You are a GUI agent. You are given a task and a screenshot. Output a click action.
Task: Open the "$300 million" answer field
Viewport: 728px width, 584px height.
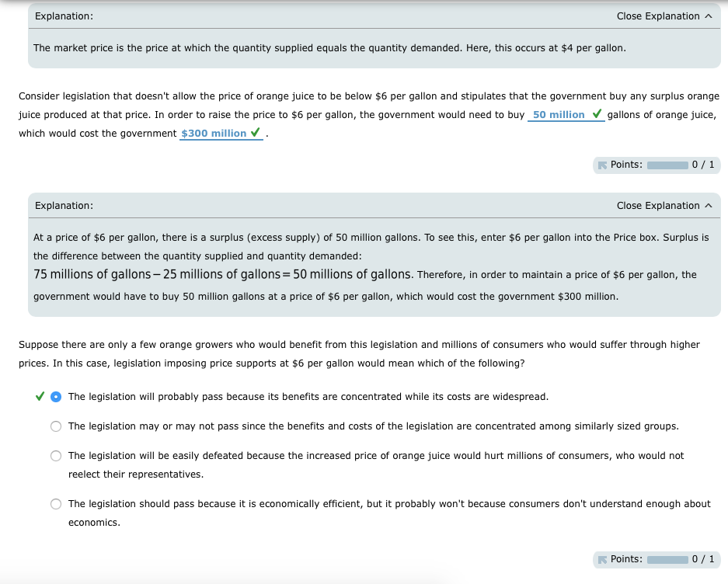(x=213, y=134)
